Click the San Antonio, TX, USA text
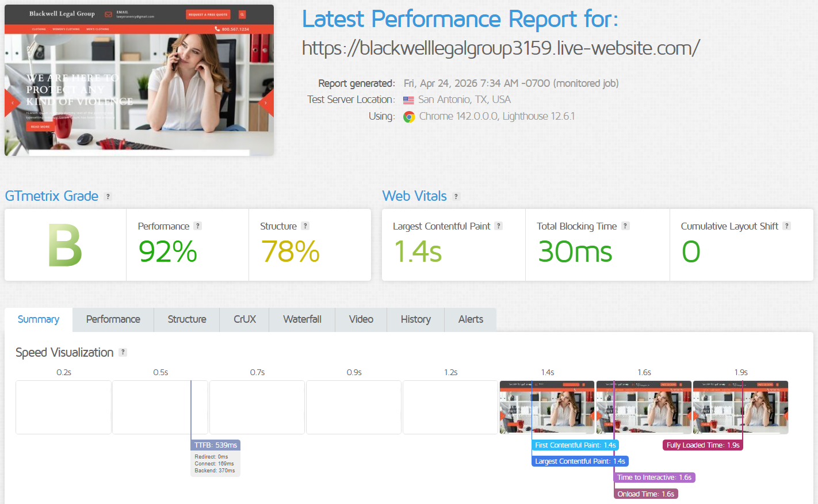This screenshot has height=504, width=818. [464, 100]
